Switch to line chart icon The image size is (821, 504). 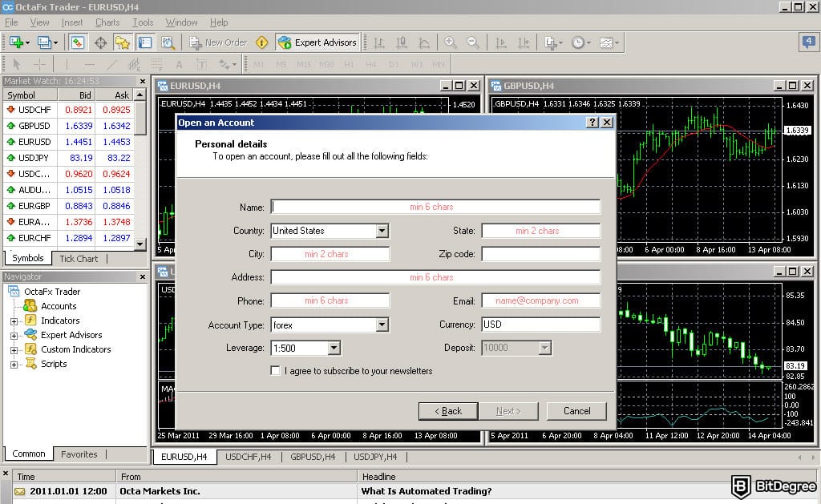424,42
